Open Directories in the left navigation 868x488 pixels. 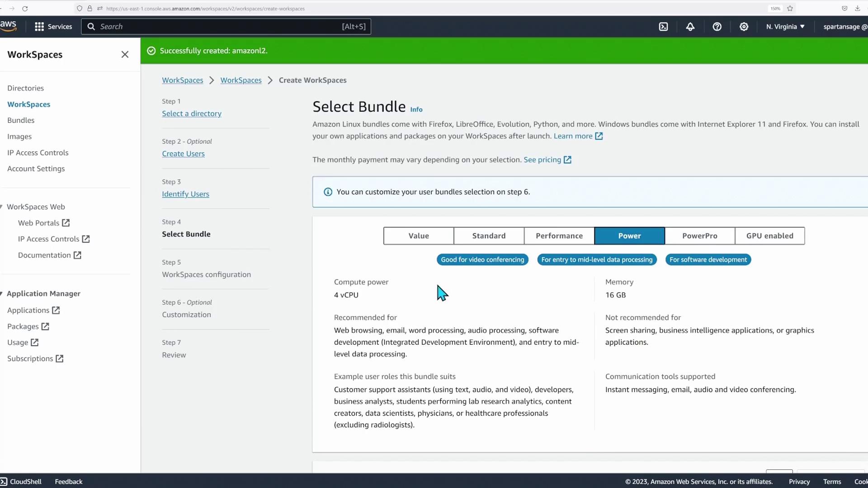point(25,88)
